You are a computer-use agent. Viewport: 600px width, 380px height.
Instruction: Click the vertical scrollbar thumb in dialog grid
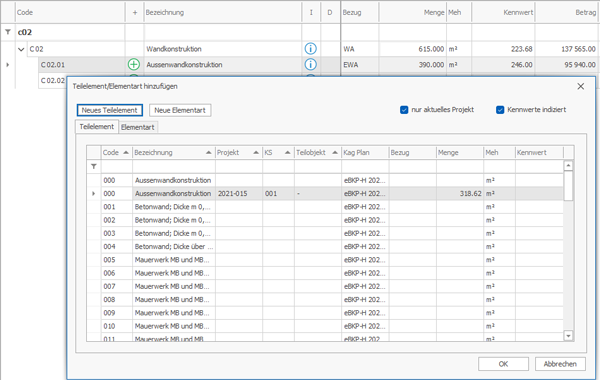pos(568,185)
